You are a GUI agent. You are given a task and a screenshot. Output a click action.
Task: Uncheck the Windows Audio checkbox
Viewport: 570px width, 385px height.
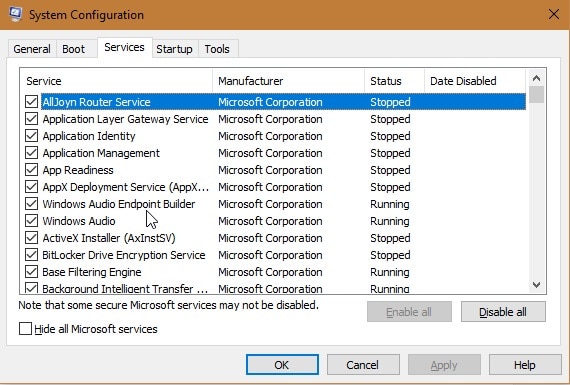pyautogui.click(x=32, y=221)
